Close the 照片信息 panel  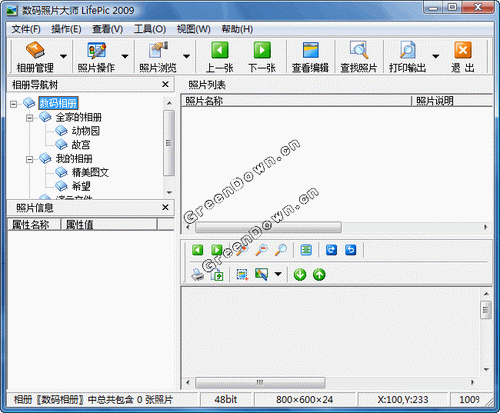click(x=165, y=207)
